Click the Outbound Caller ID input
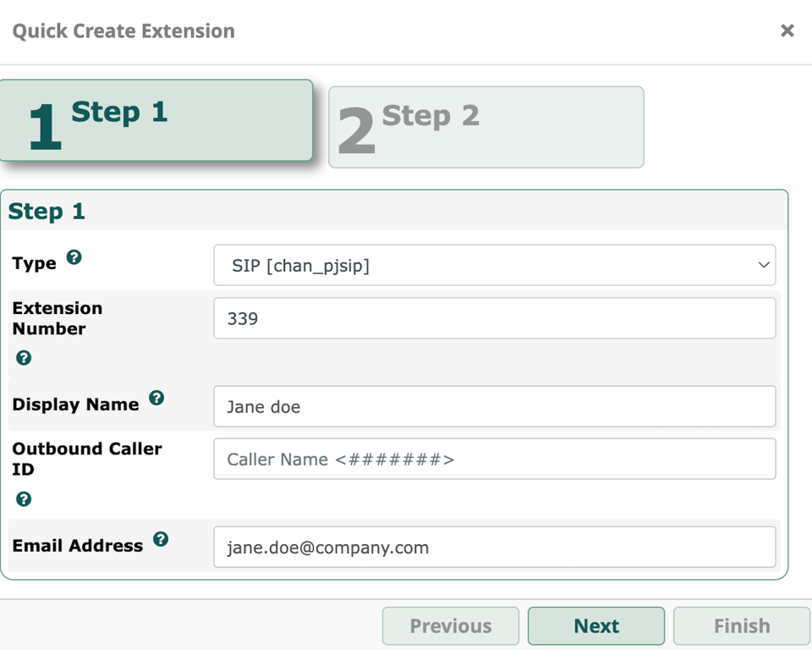Viewport: 812px width, 650px height. click(x=494, y=459)
